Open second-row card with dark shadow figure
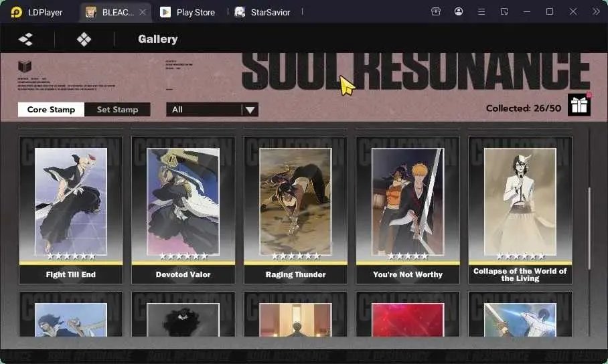608x364 pixels. click(183, 314)
